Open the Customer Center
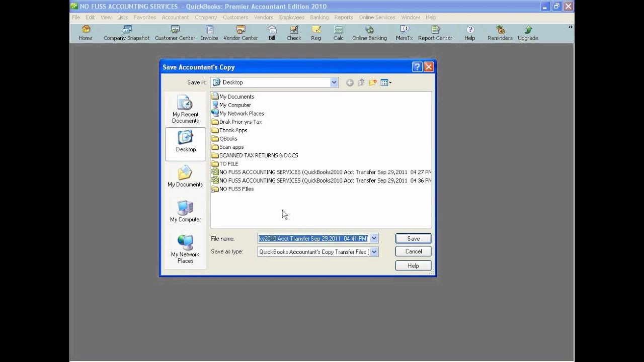The width and height of the screenshot is (644, 362). tap(175, 33)
